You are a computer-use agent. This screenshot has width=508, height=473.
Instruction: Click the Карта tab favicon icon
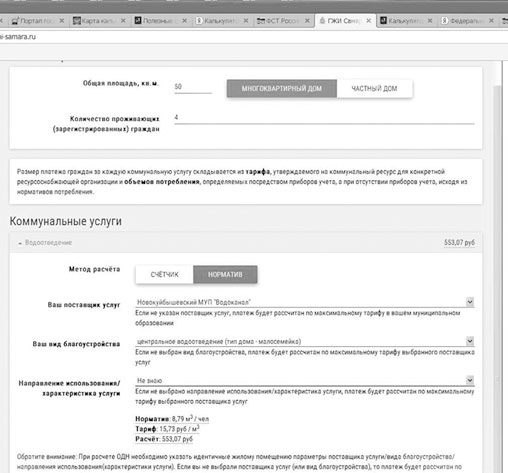pos(77,21)
